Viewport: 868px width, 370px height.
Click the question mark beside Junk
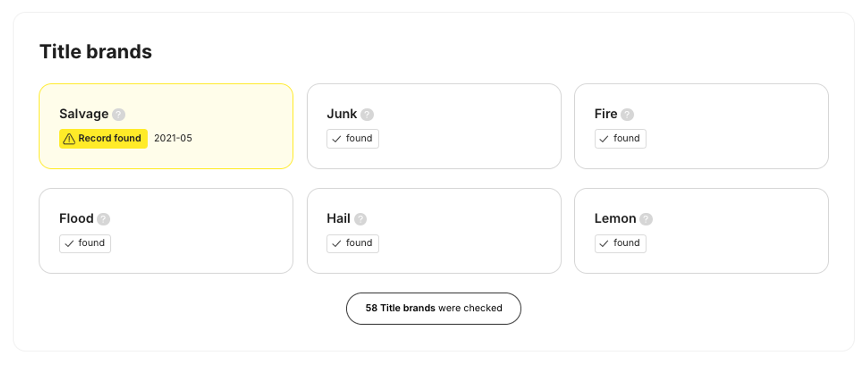click(367, 114)
